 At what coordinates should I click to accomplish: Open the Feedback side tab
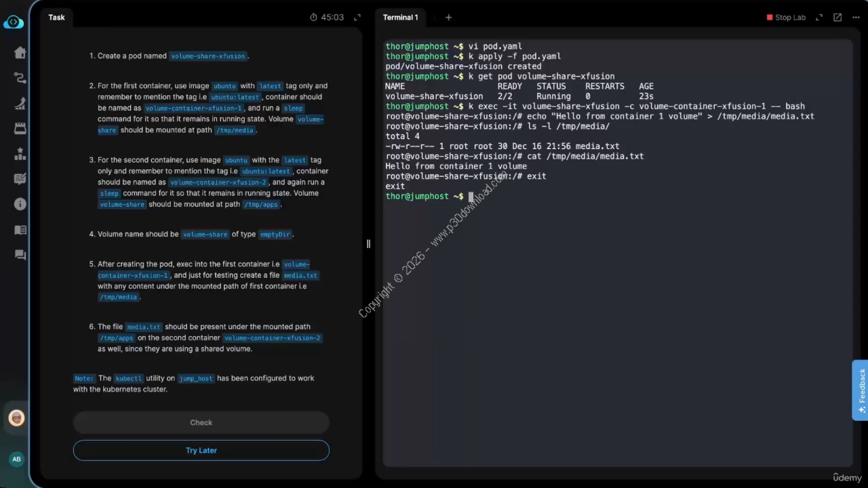(861, 390)
